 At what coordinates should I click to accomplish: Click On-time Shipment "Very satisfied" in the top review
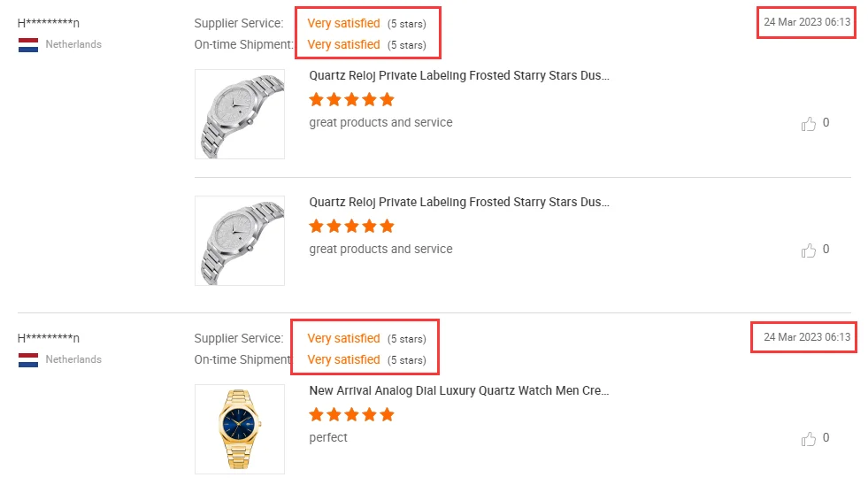point(343,44)
